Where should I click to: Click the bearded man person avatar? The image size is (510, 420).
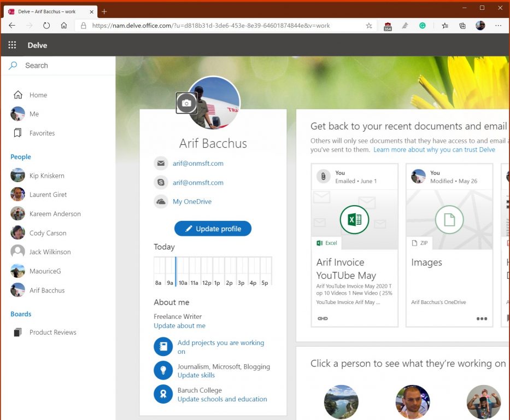click(x=412, y=402)
